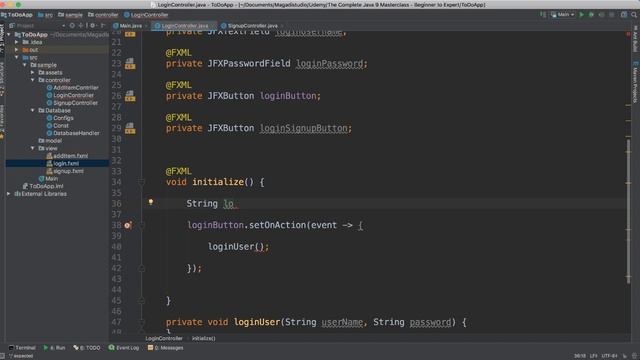Click the light bulb intention icon on line 36

pyautogui.click(x=151, y=202)
